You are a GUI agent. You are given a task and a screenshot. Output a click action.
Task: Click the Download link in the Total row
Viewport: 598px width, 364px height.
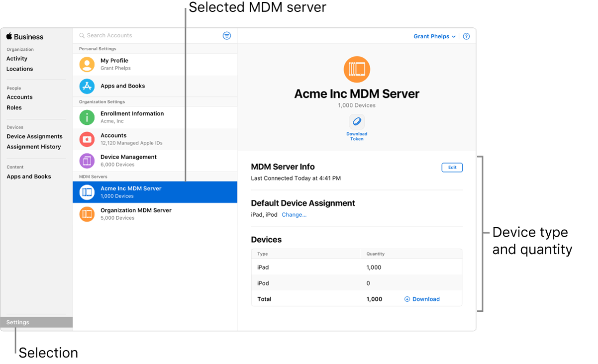point(422,299)
